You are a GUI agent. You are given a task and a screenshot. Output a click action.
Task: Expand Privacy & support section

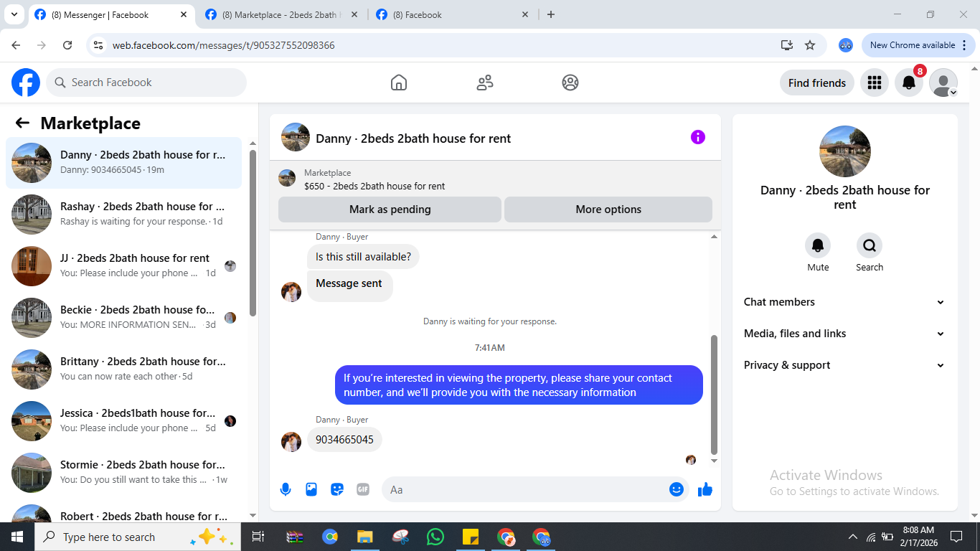tap(845, 365)
